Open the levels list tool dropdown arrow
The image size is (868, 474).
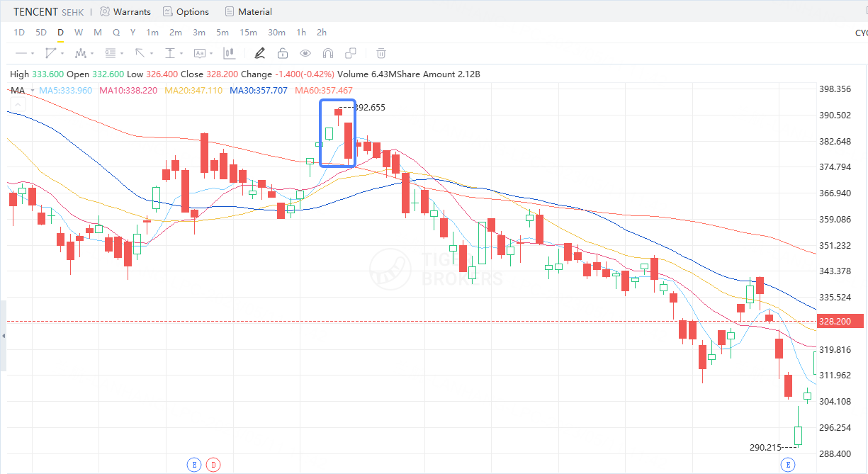coord(123,53)
